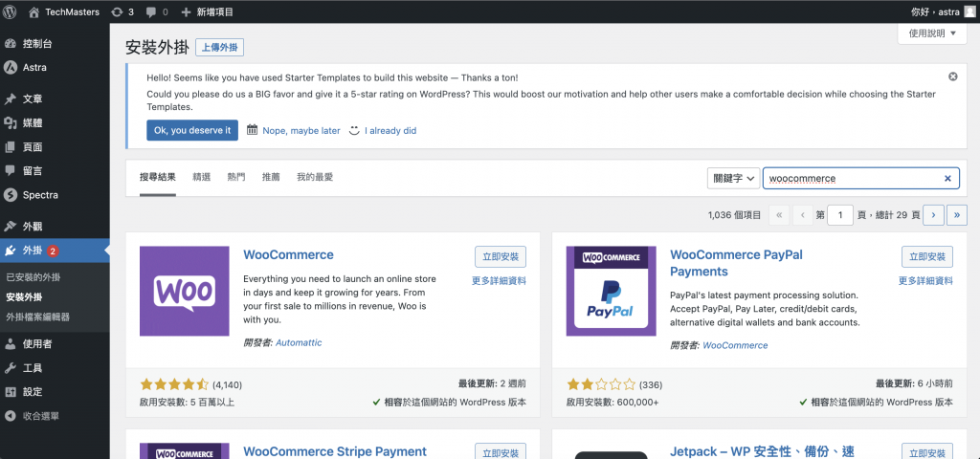Click the 上傳外掛 upload plugin button
Image resolution: width=980 pixels, height=459 pixels.
pos(219,48)
